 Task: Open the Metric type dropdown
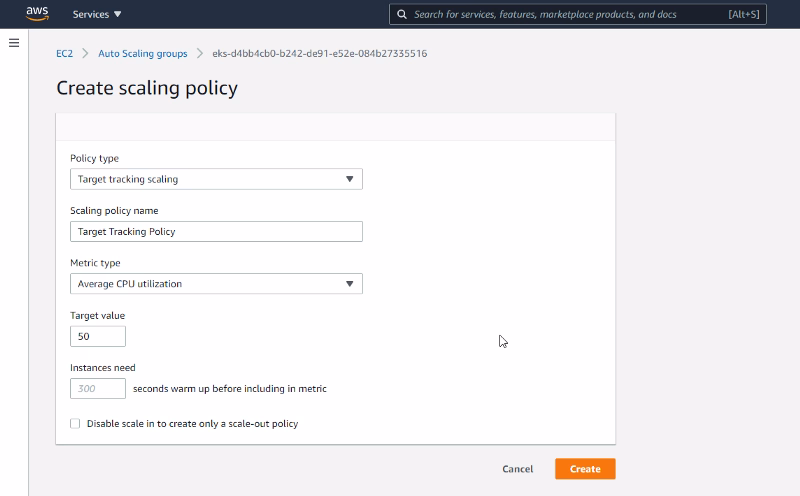pos(216,284)
